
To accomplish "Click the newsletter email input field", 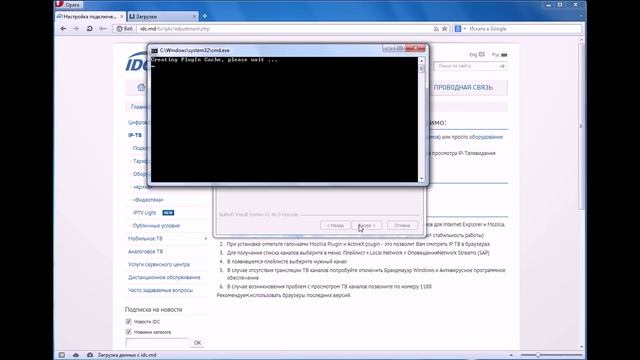I will tap(158, 343).
